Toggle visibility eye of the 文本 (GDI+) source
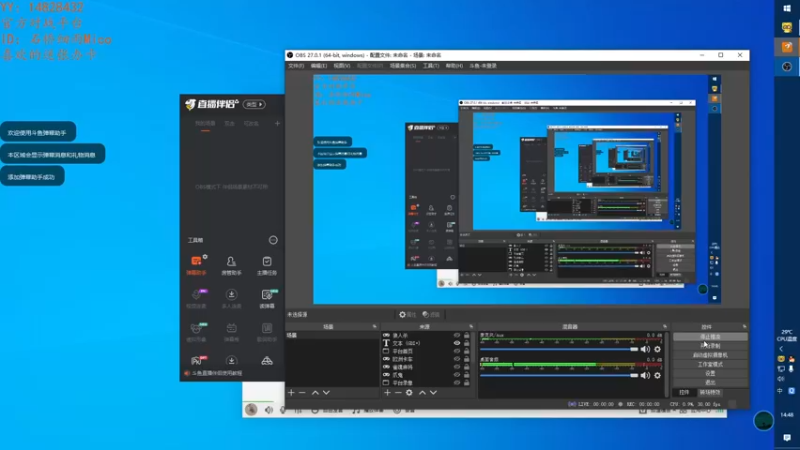This screenshot has width=800, height=450. coord(457,343)
